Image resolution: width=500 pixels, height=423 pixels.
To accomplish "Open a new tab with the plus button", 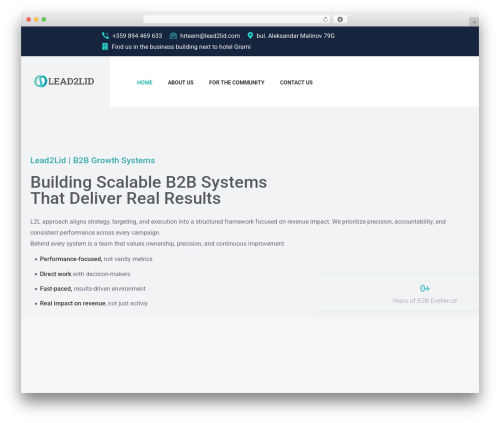I will (x=474, y=22).
